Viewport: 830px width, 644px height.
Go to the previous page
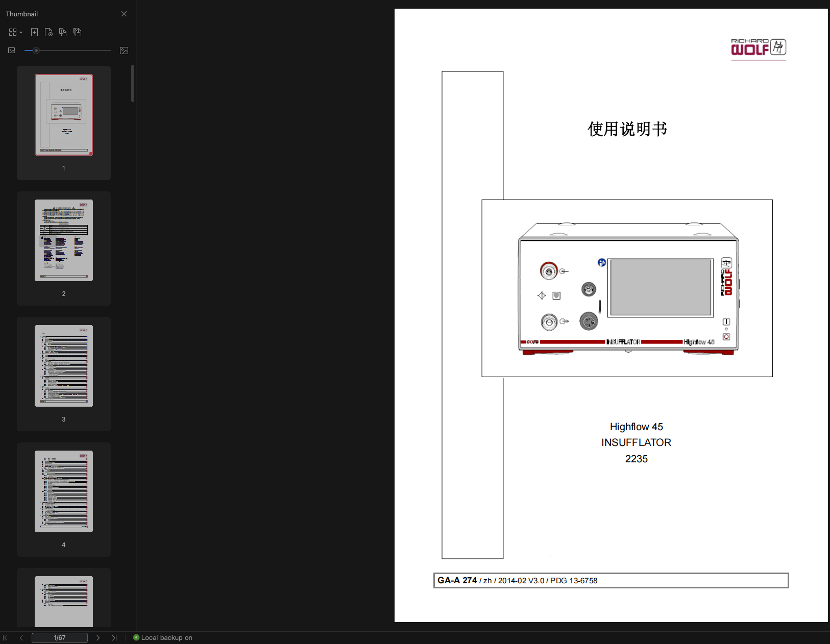[21, 638]
